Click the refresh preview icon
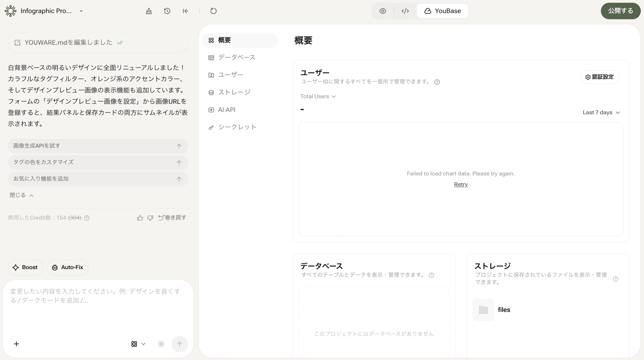Screen dimensions: 644x360 (213, 11)
